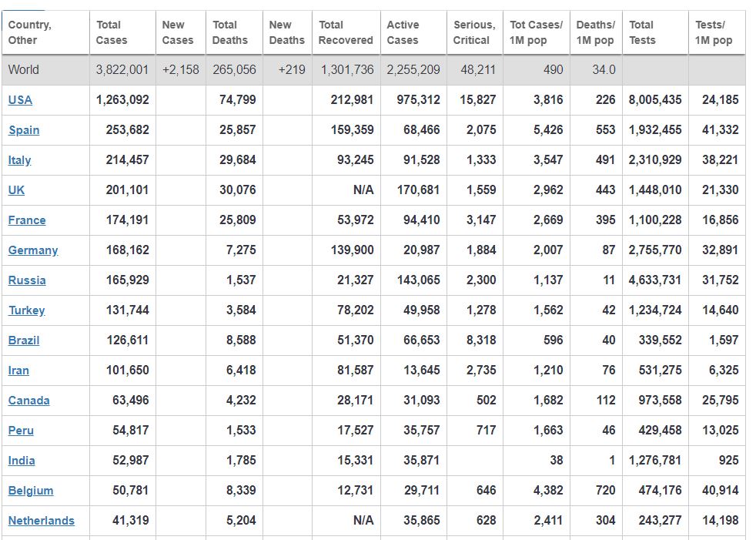Sort table by Total Deaths header
The height and width of the screenshot is (540, 756).
point(234,32)
